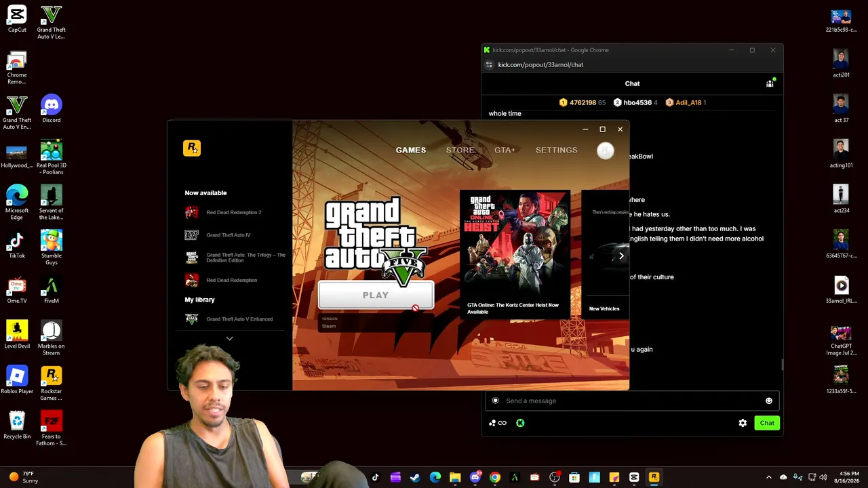868x488 pixels.
Task: Open the Kortz Center Heist news card
Action: pos(515,254)
